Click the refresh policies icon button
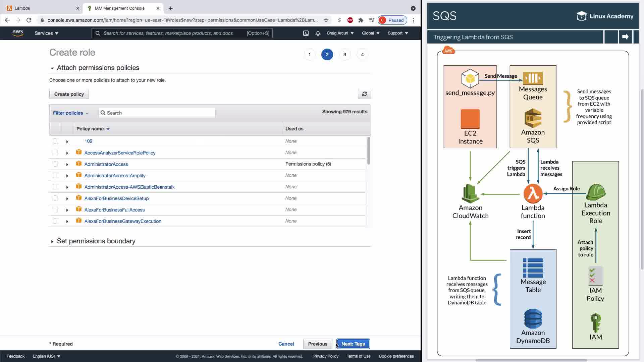The width and height of the screenshot is (644, 362). coord(364,94)
